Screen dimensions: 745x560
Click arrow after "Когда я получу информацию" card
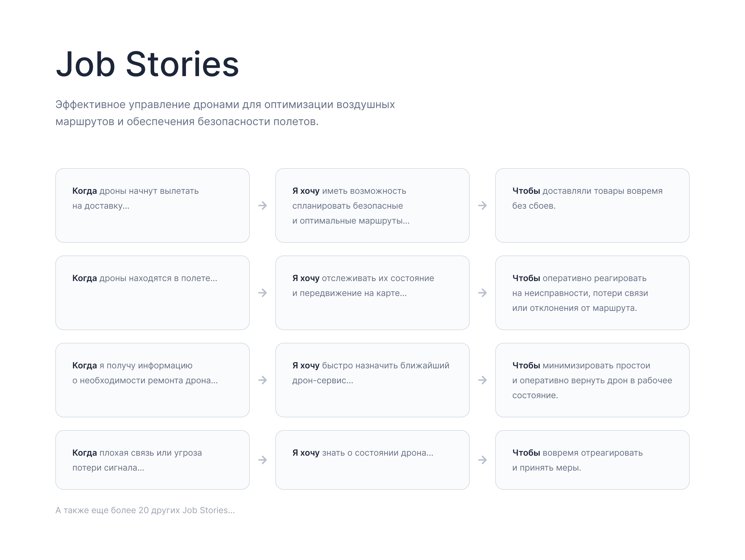point(262,380)
